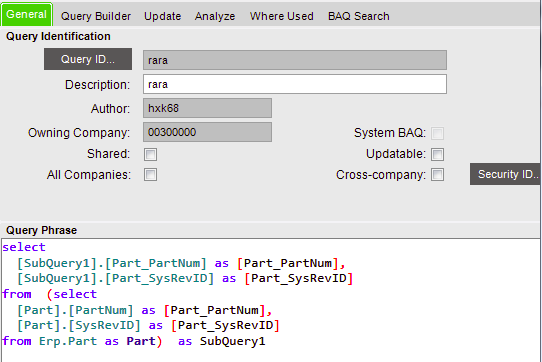This screenshot has height=362, width=542.
Task: Click the first 'select' keyword in query
Action: pos(24,247)
